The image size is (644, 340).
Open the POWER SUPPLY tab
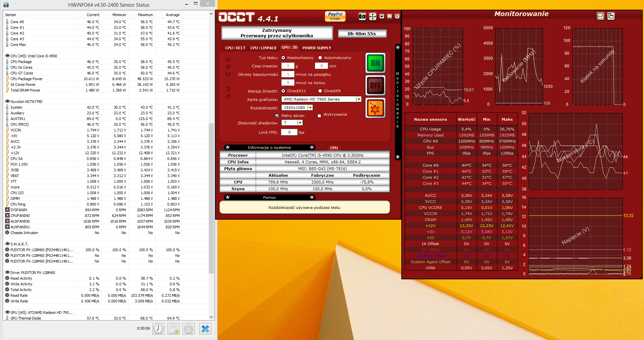(316, 48)
